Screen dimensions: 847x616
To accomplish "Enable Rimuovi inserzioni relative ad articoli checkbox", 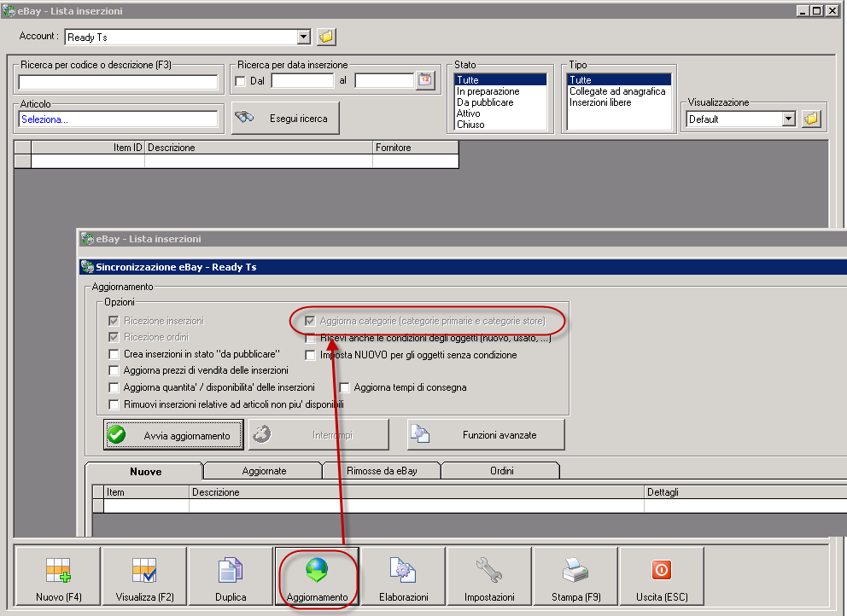I will coord(114,404).
